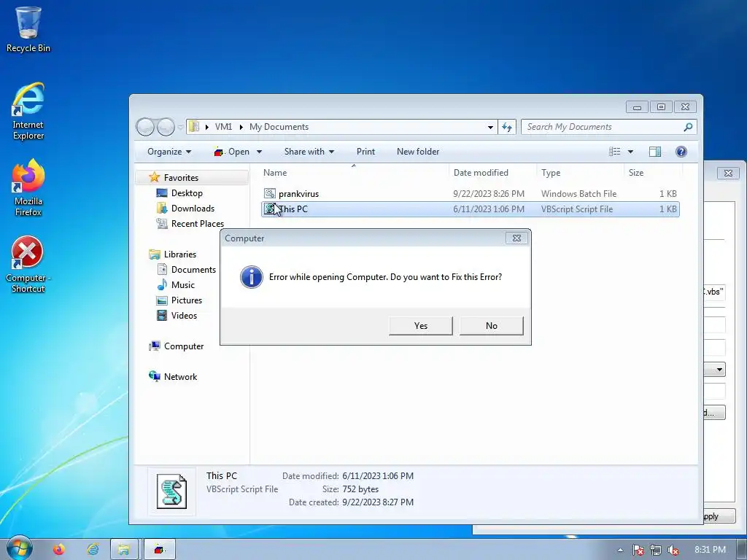Click Yes in the Computer error dialog
The height and width of the screenshot is (560, 747).
coord(421,326)
